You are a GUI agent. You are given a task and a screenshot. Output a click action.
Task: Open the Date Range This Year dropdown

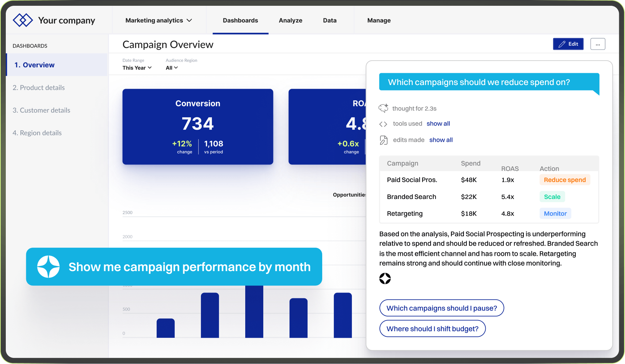click(137, 68)
